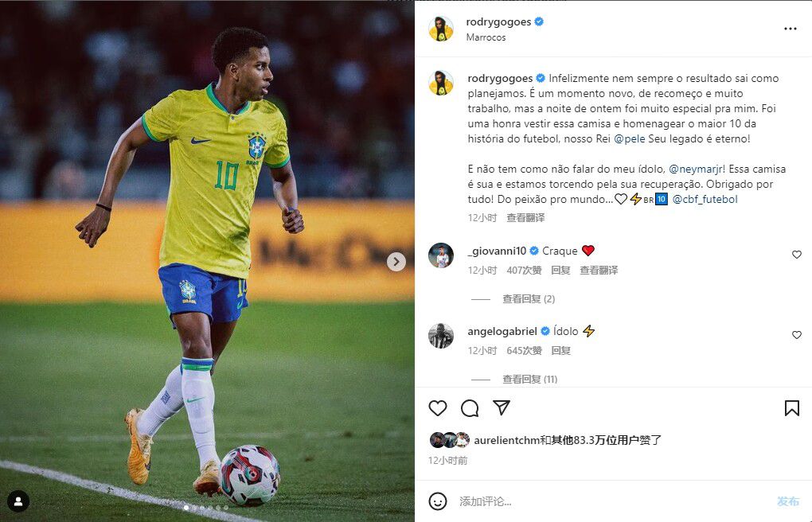812x522 pixels.
Task: Expand the 11 replies under angelogabriel
Action: click(x=529, y=379)
